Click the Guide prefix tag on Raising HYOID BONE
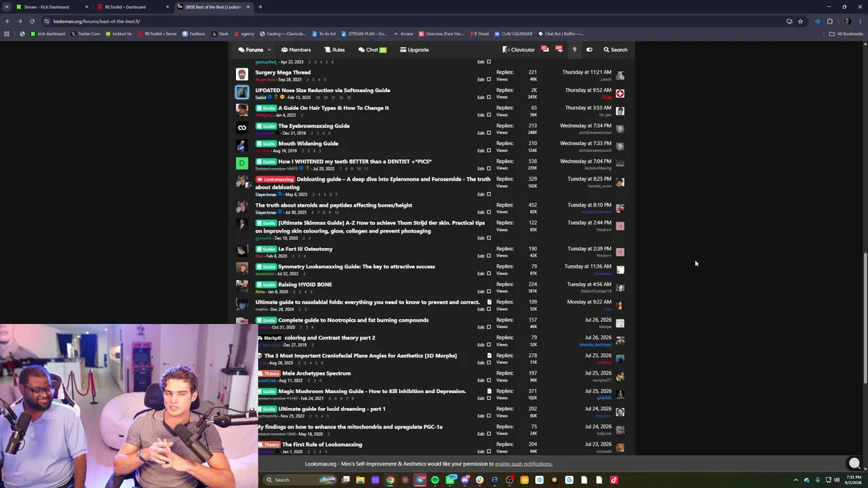The height and width of the screenshot is (488, 868). click(x=266, y=285)
